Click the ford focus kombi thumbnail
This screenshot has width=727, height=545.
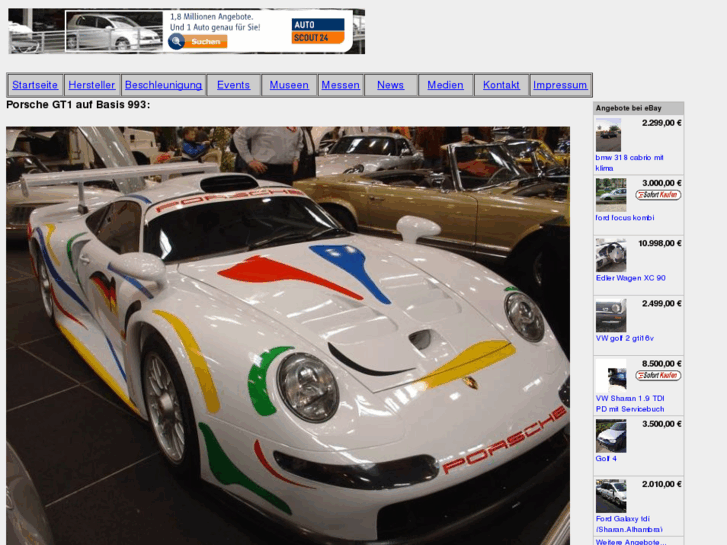(x=611, y=195)
